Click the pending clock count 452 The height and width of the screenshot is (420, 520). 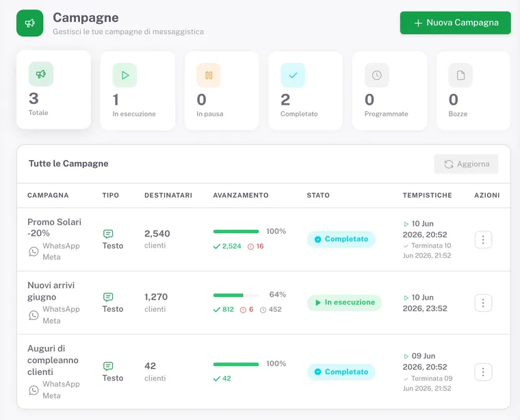pyautogui.click(x=271, y=310)
